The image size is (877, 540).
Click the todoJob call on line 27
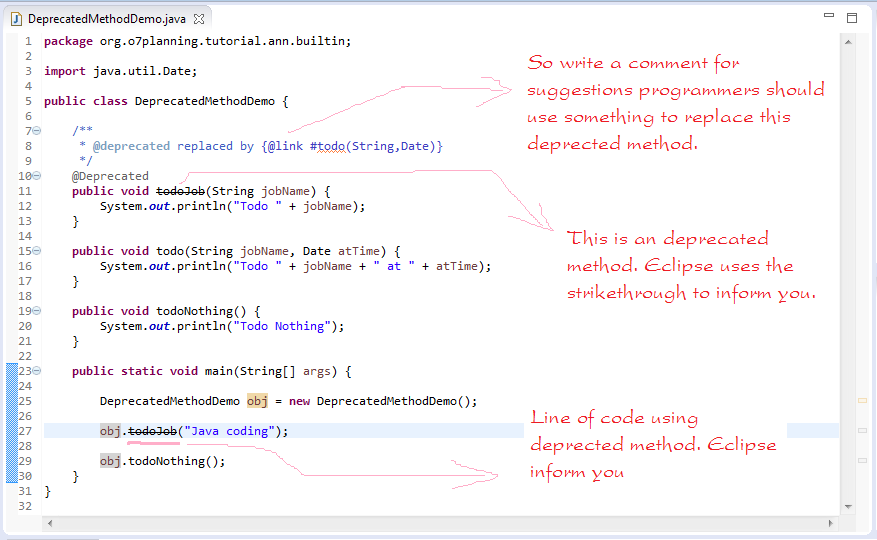153,431
